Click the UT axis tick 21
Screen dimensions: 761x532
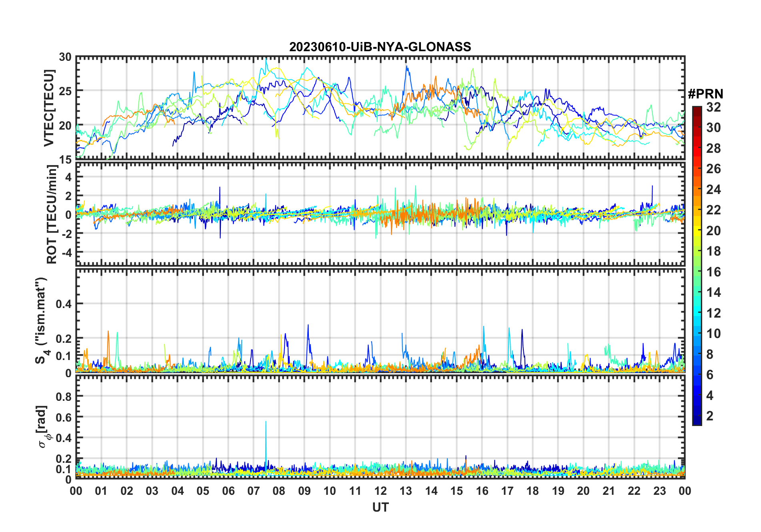tap(609, 491)
